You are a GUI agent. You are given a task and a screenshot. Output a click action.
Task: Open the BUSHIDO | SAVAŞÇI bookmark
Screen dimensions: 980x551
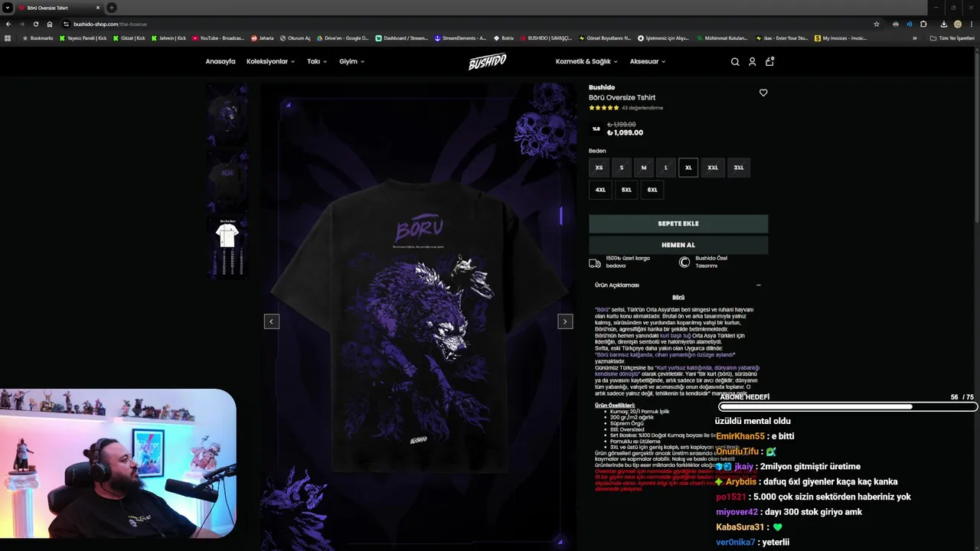coord(546,38)
